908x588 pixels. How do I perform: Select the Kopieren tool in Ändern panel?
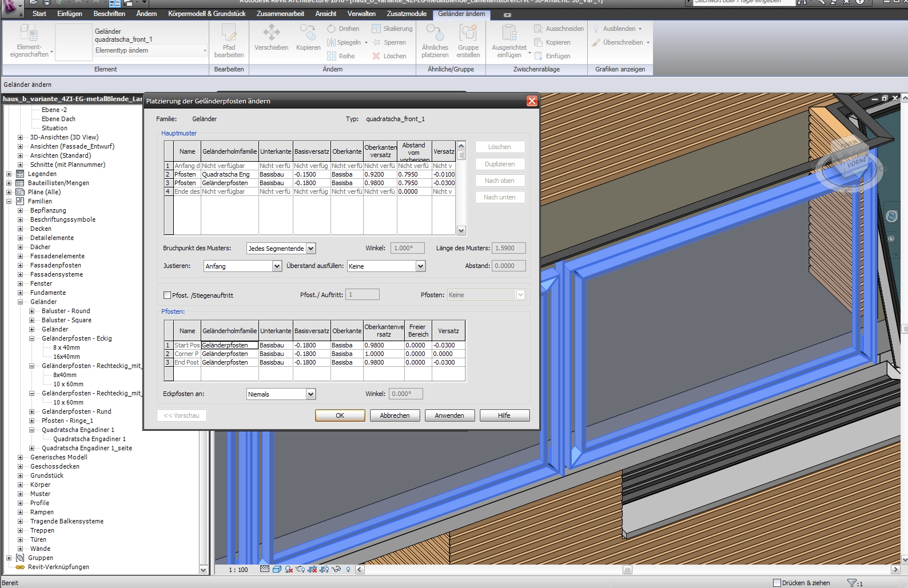point(308,38)
